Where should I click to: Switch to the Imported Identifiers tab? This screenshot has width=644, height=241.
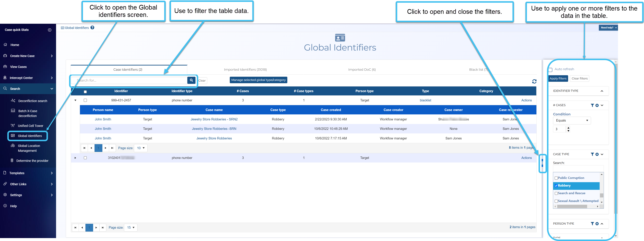click(x=245, y=70)
